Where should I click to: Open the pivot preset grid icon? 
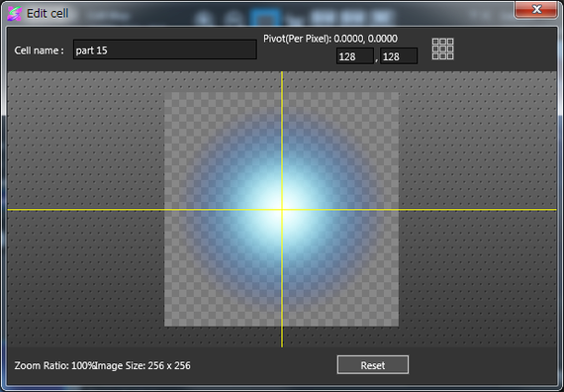[x=442, y=49]
